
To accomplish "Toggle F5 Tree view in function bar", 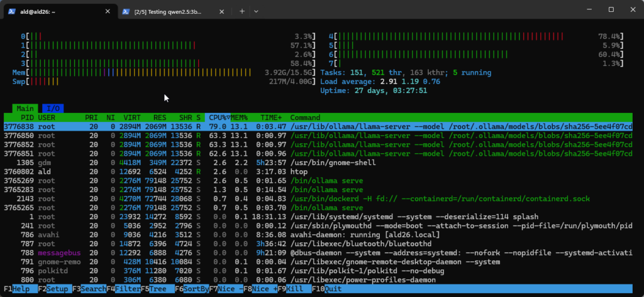I will (x=158, y=289).
